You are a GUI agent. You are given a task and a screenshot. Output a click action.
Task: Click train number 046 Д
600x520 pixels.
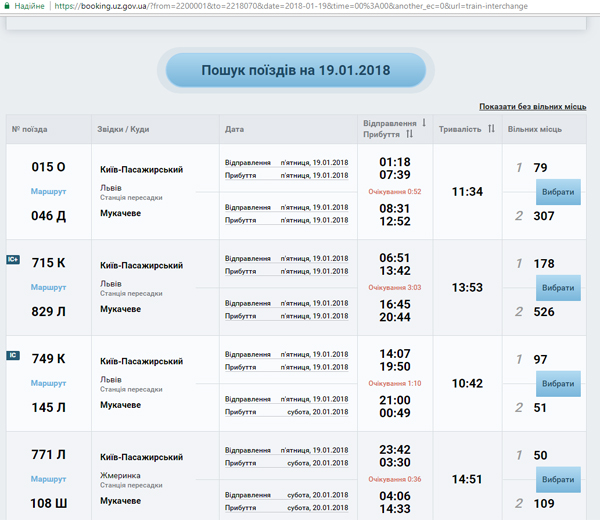[x=48, y=215]
